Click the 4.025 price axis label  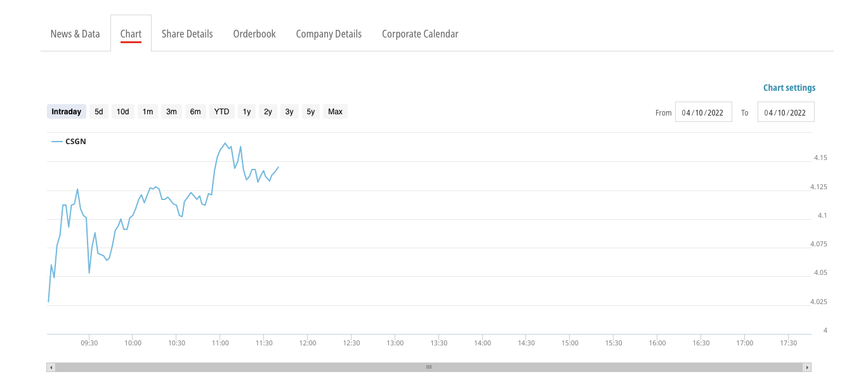pyautogui.click(x=820, y=302)
